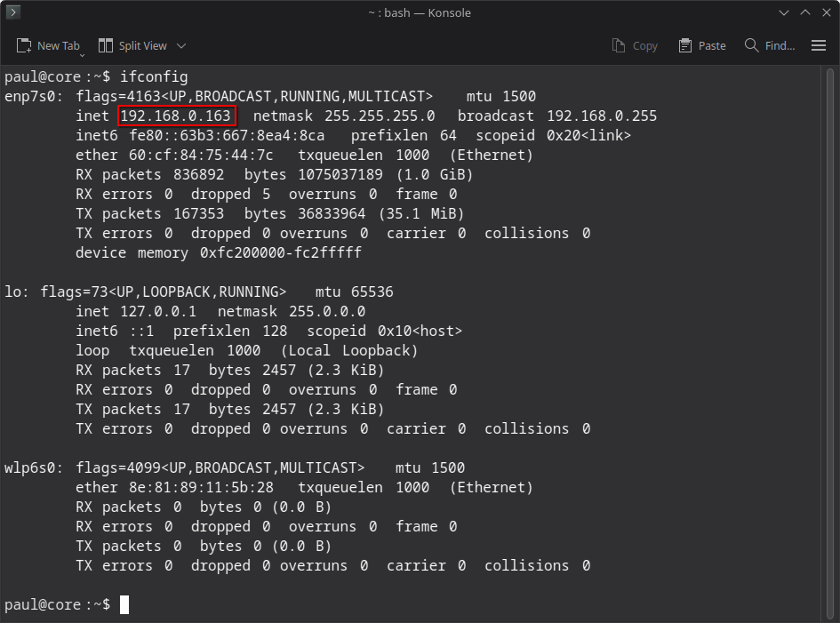Viewport: 840px width, 623px height.
Task: Click the scopeid 0x10<host> text
Action: (x=384, y=331)
